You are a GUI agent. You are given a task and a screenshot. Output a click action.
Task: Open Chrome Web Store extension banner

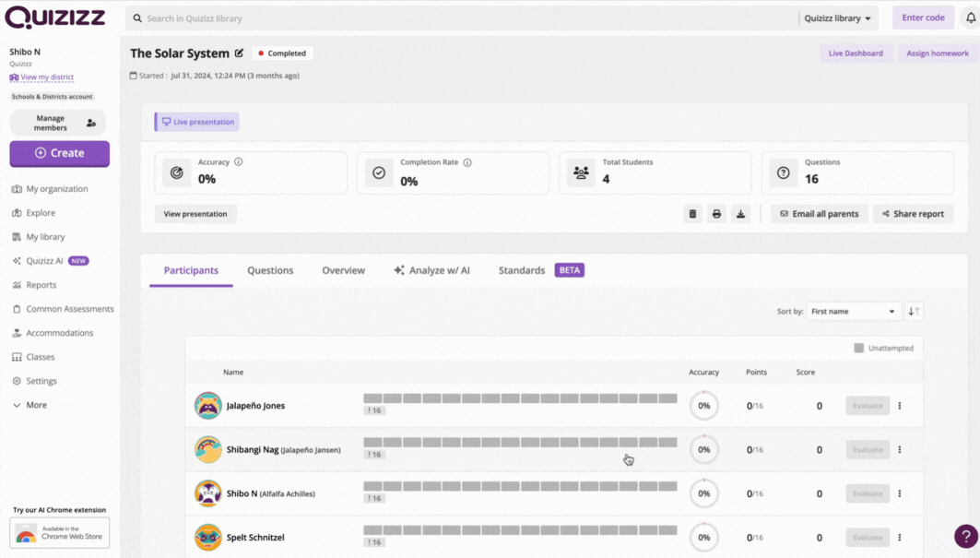tap(59, 533)
